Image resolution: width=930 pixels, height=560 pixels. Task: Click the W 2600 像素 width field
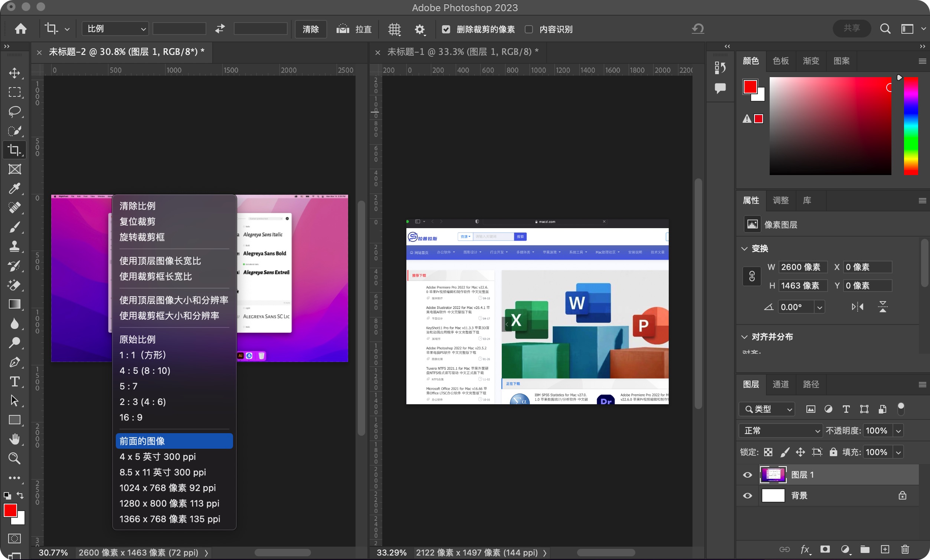pos(803,267)
